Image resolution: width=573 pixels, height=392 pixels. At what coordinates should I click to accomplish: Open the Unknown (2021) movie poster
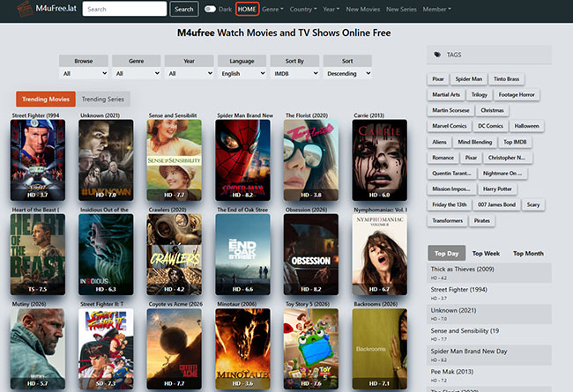tap(106, 160)
